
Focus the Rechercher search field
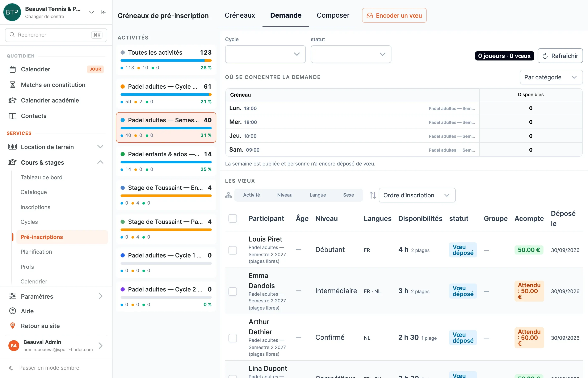coord(56,35)
